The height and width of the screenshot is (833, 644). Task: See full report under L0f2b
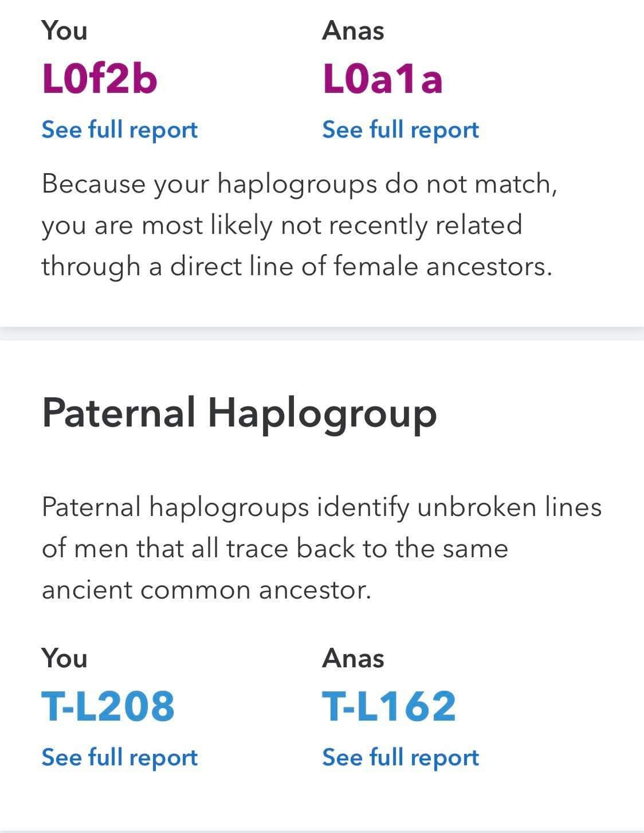click(120, 130)
